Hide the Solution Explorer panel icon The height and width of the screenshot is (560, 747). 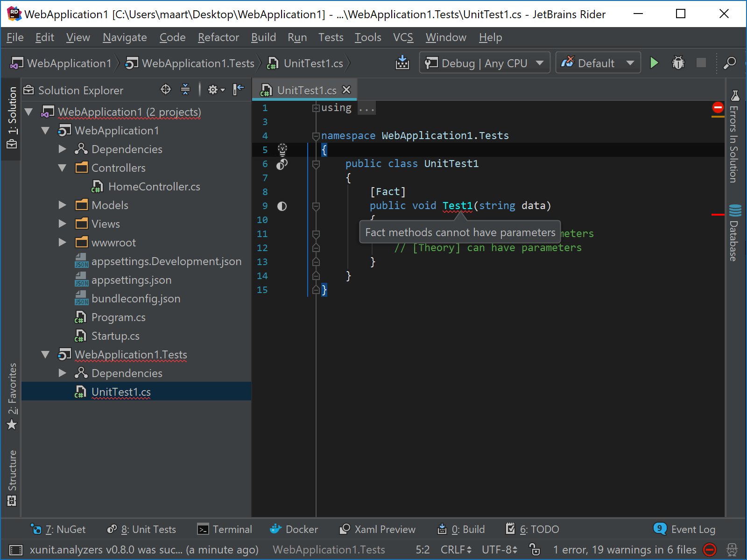(239, 89)
